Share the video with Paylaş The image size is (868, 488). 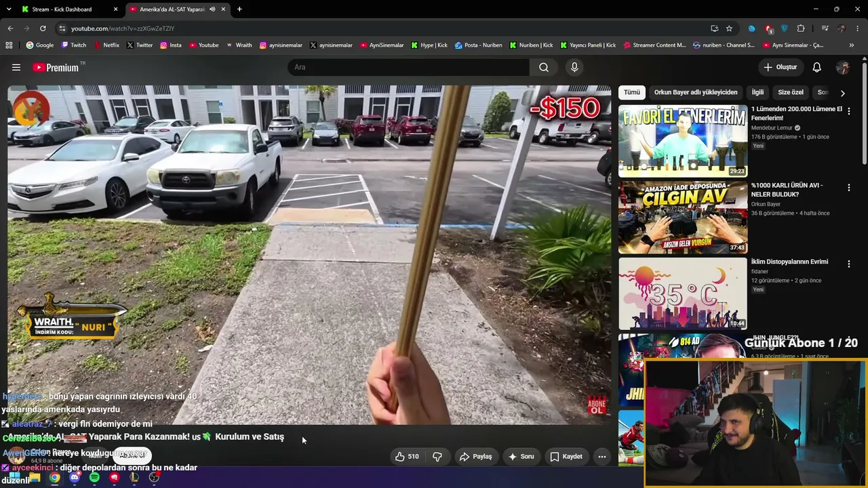pos(476,457)
